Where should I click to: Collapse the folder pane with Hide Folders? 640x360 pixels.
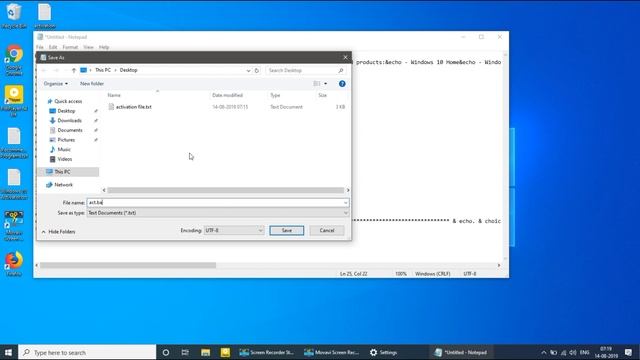pyautogui.click(x=58, y=232)
